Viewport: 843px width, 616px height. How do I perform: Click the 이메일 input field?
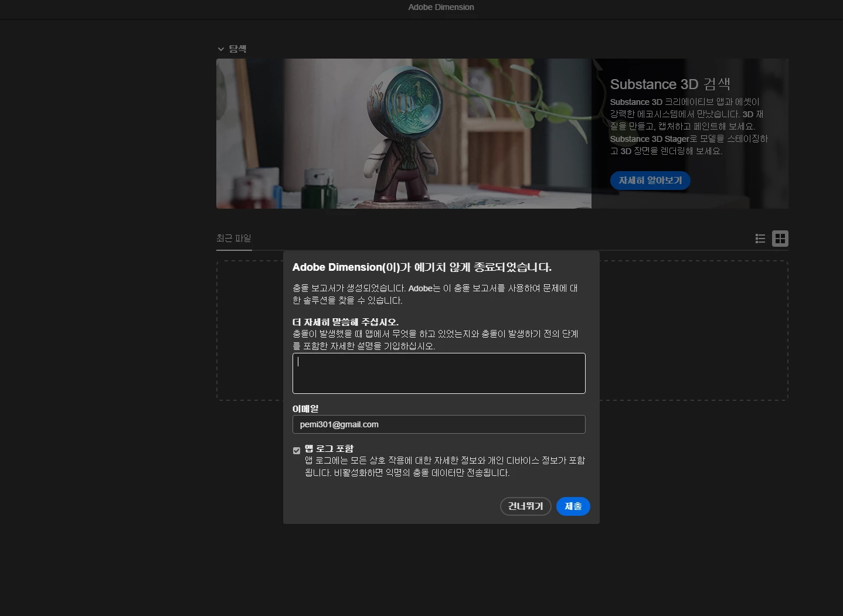tap(439, 424)
